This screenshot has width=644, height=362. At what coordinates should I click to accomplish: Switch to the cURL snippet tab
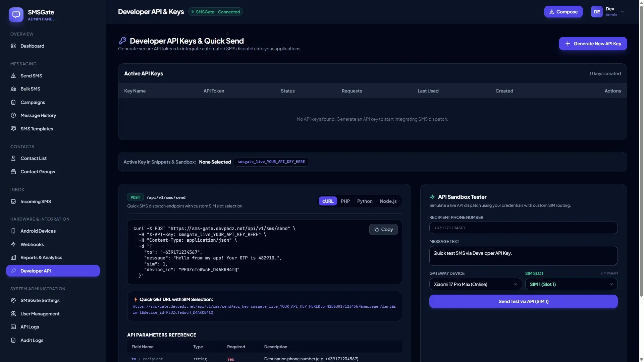(328, 201)
